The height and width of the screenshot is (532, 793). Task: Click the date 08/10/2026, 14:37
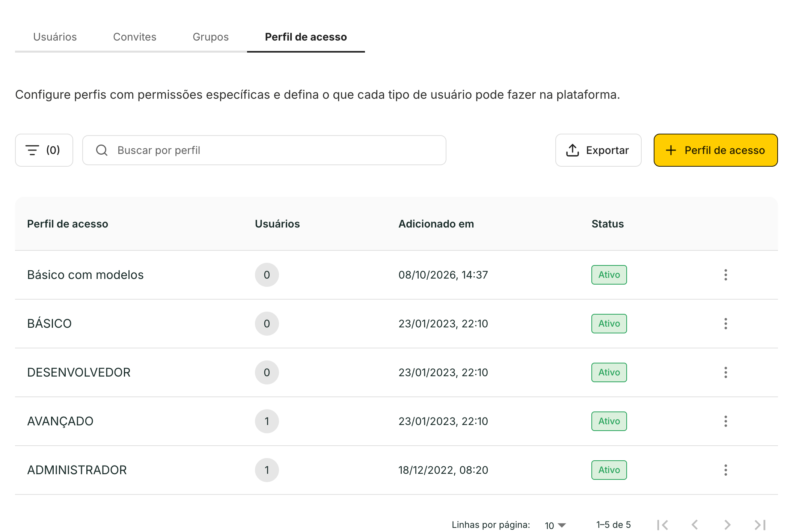click(443, 275)
